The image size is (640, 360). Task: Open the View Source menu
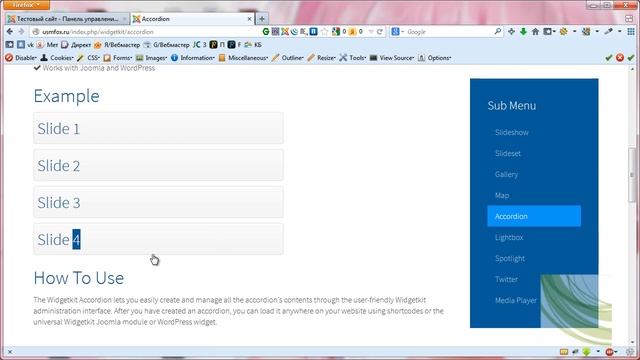coord(392,58)
